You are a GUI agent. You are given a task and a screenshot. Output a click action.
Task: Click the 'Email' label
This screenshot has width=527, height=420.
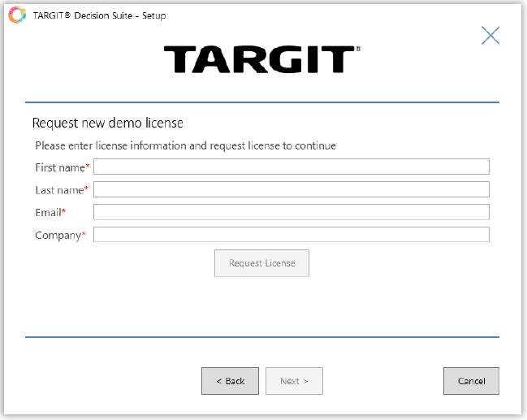(49, 213)
